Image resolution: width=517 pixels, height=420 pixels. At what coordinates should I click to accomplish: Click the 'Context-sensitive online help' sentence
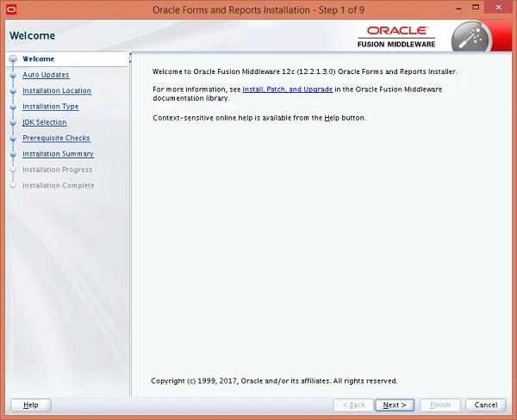click(259, 118)
